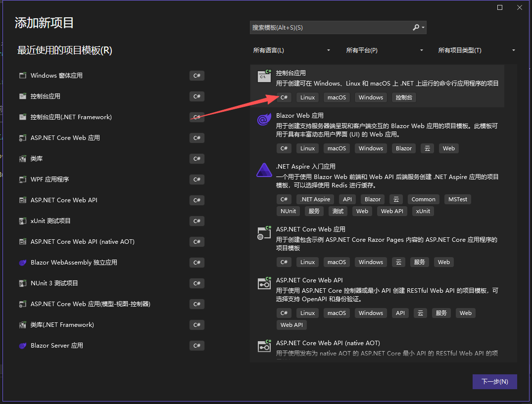This screenshot has height=404, width=532.
Task: Click the Windows 窗体应用 template icon
Action: click(23, 75)
